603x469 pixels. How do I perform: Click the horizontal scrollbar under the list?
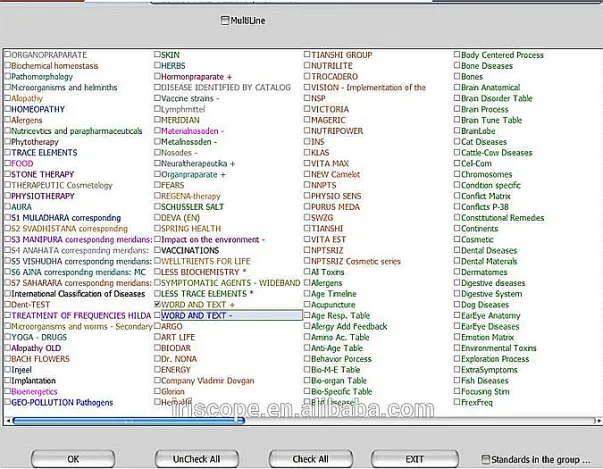[300, 422]
